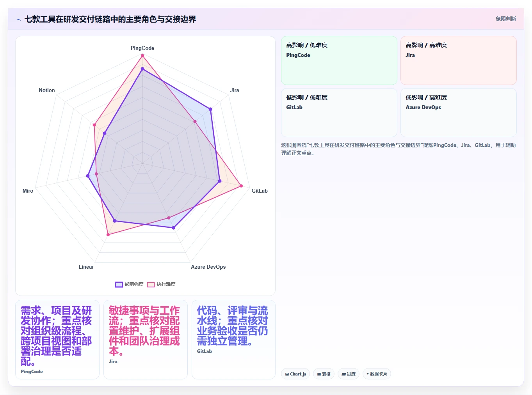Image resolution: width=532 pixels, height=395 pixels.
Task: Click the pink data point on Notion axis
Action: coord(94,125)
